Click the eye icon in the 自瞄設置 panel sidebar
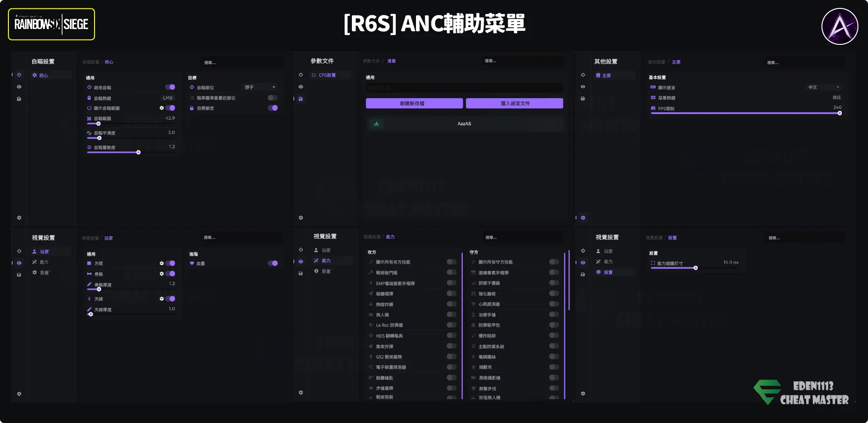This screenshot has width=868, height=423. (x=19, y=87)
